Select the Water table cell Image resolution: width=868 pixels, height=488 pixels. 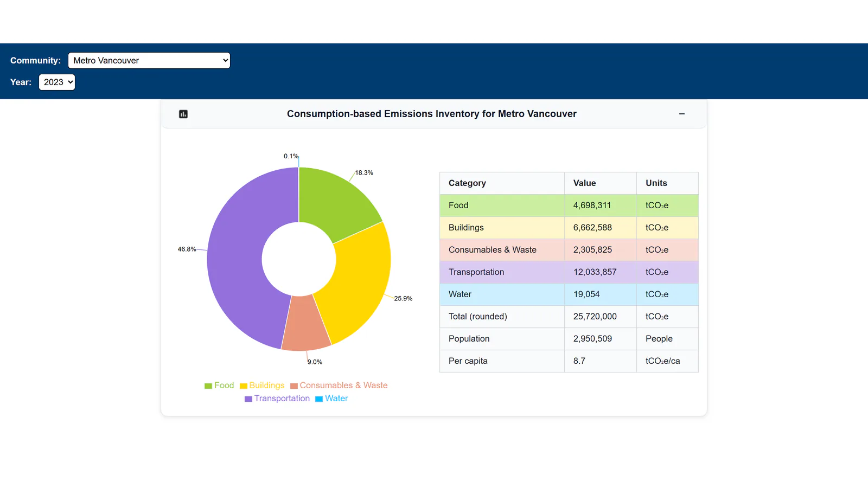tap(502, 294)
